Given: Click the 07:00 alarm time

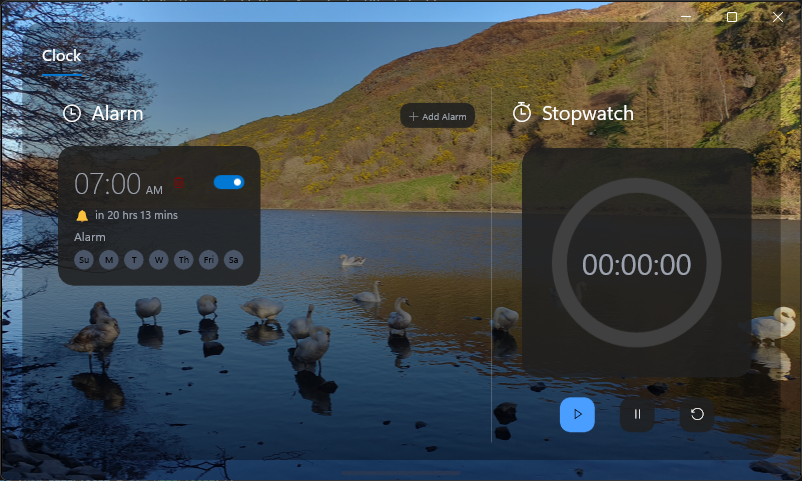Looking at the screenshot, I should pyautogui.click(x=107, y=184).
